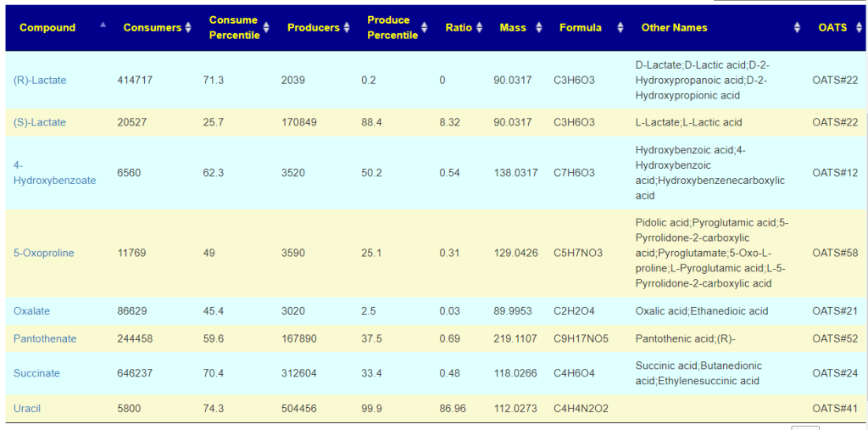Open the Pantothenate compound link
The width and height of the screenshot is (868, 430).
point(45,338)
